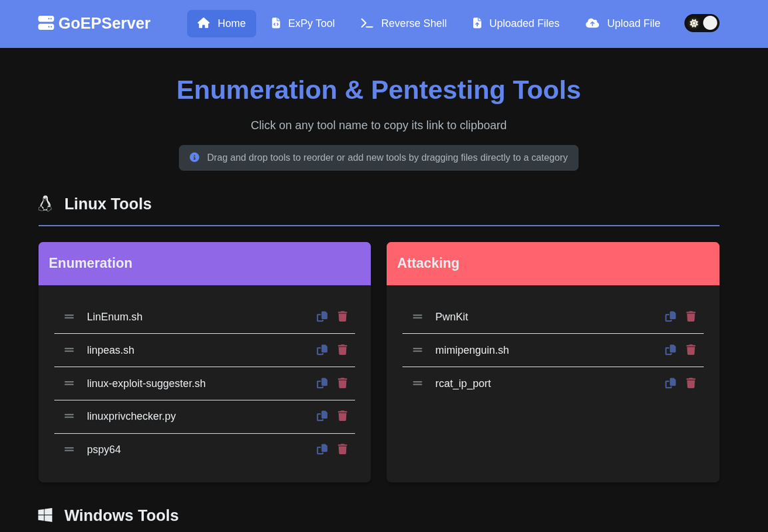Click the Home navigation button
This screenshot has width=768, height=532.
click(x=221, y=23)
